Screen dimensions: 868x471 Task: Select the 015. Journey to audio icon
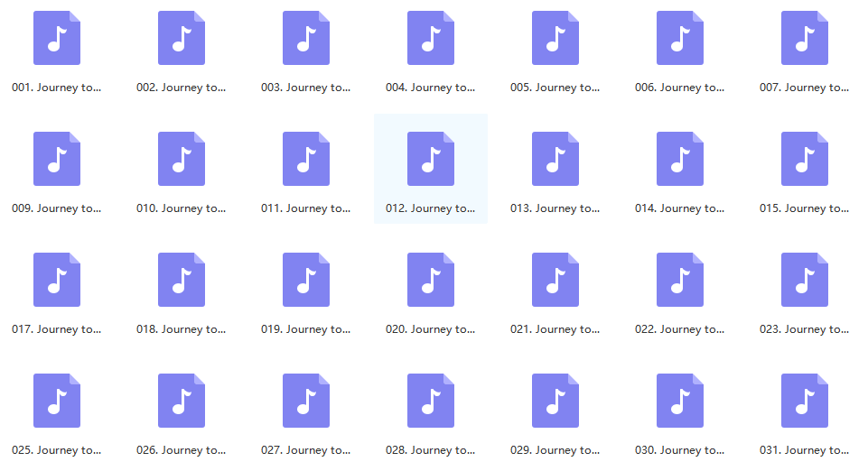click(804, 159)
